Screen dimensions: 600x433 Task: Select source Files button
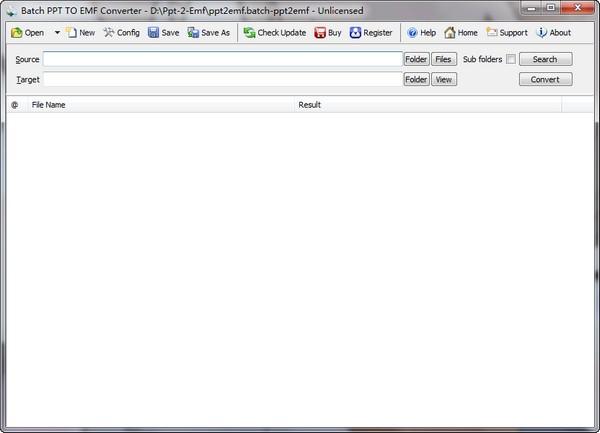[x=444, y=59]
